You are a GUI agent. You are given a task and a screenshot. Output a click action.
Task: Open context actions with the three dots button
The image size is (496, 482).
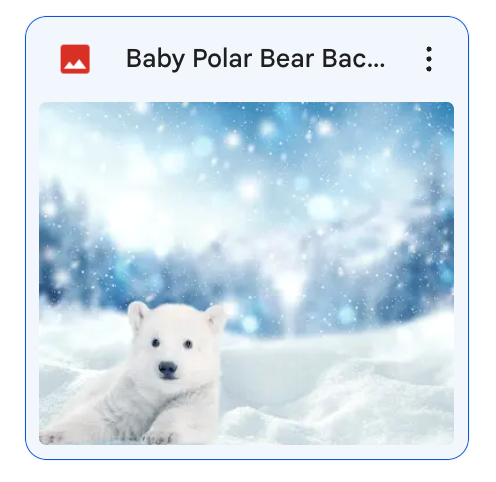coord(429,59)
